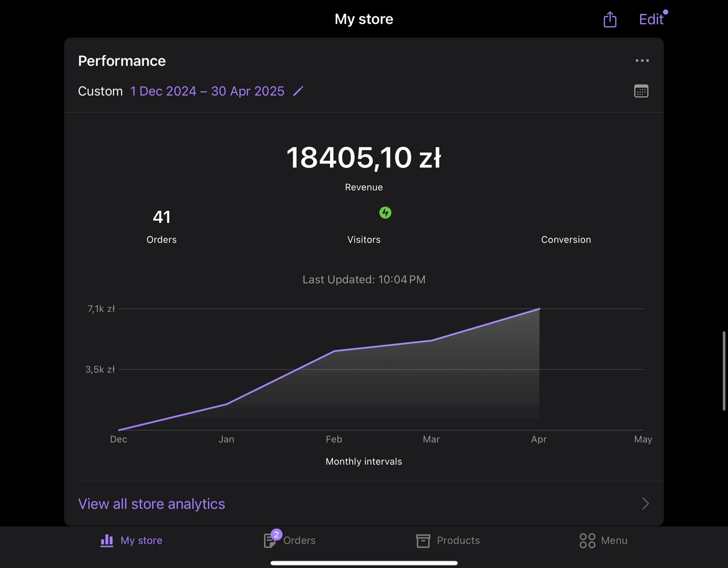This screenshot has width=728, height=568.
Task: Select the 1 Dec 2024 – 30 Apr 2025 range
Action: [x=207, y=91]
